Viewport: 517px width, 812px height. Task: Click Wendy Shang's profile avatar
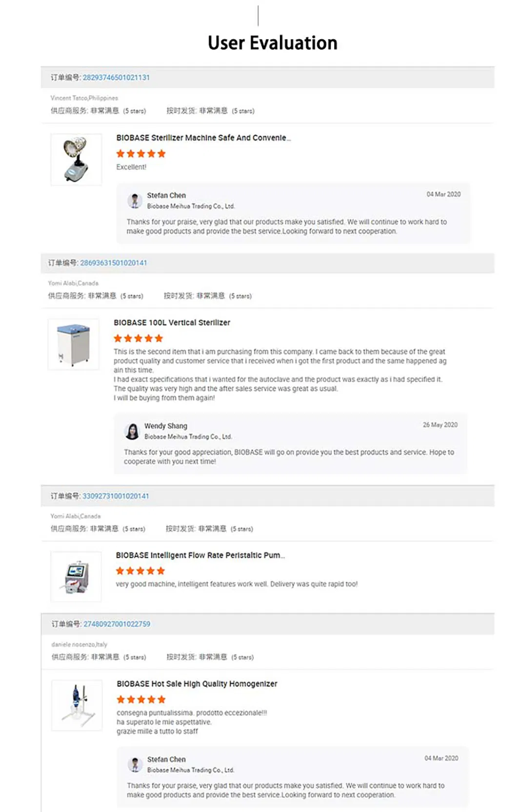(132, 431)
